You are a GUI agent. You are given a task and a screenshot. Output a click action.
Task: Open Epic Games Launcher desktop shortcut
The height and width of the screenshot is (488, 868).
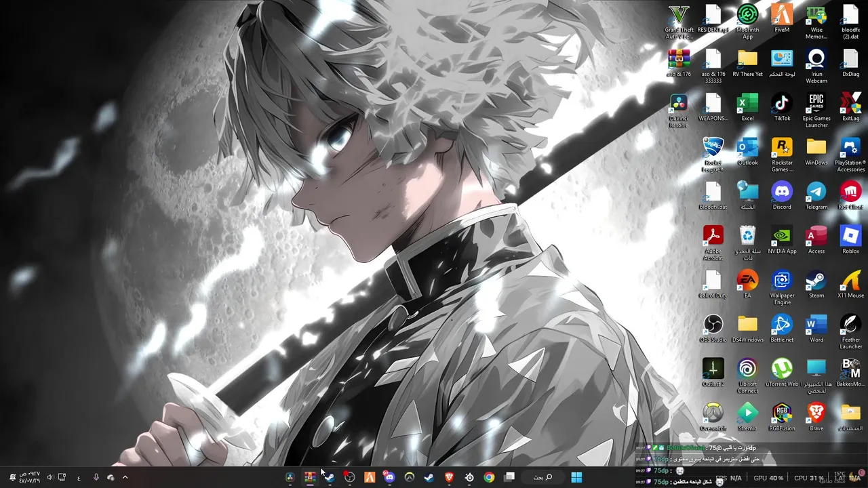816,111
